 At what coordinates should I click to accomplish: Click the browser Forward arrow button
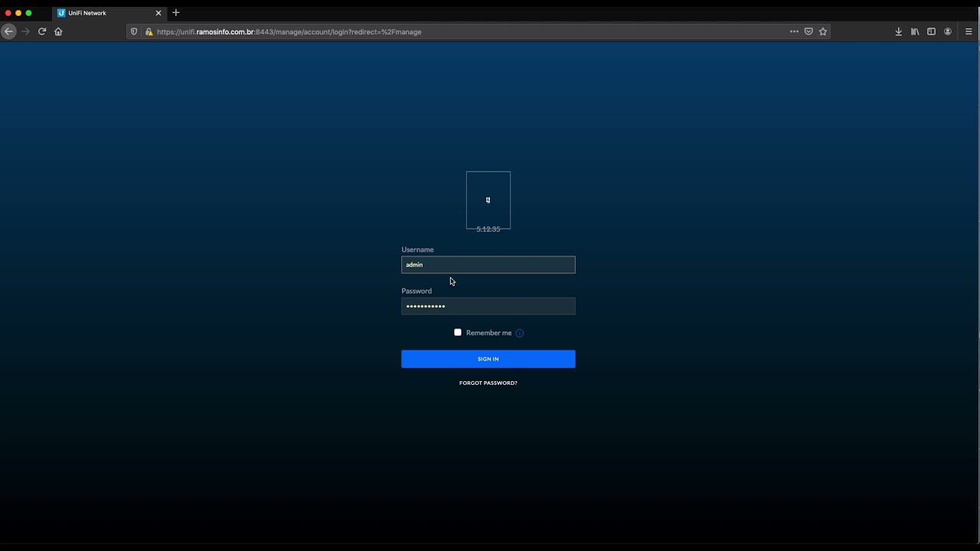pyautogui.click(x=25, y=31)
